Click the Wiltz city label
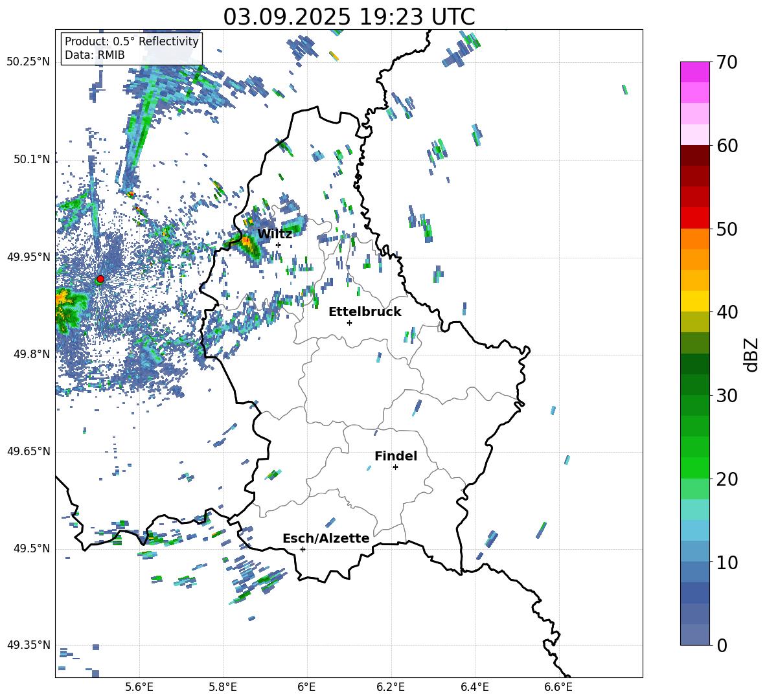This screenshot has height=700, width=767. (x=275, y=234)
